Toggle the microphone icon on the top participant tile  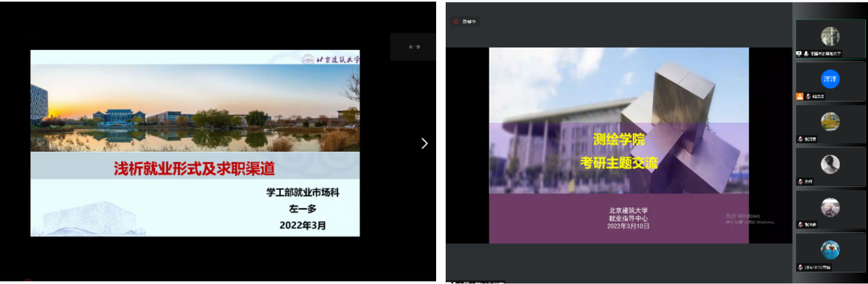806,54
